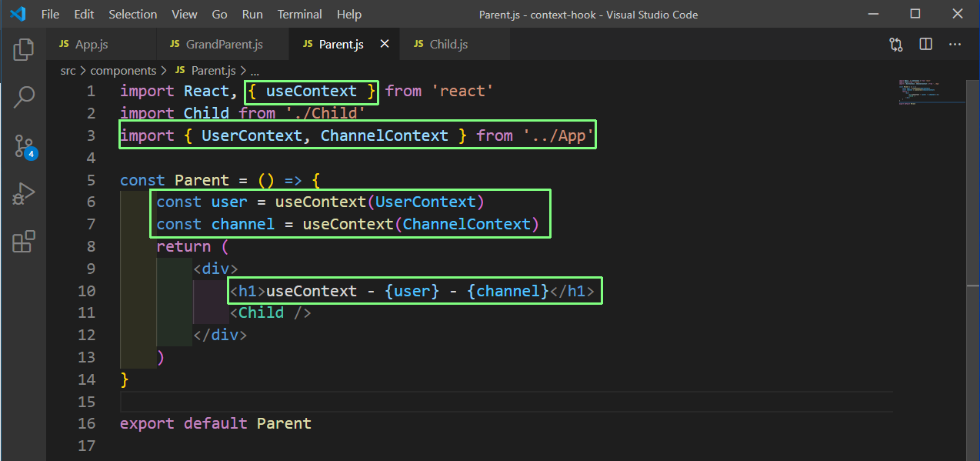Click 'user' variable on line 6

(229, 202)
